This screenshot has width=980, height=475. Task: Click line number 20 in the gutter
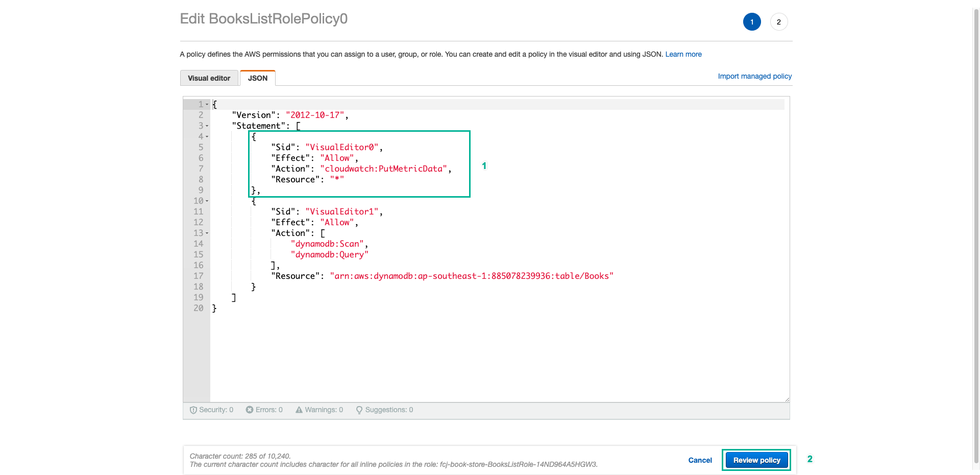point(198,308)
